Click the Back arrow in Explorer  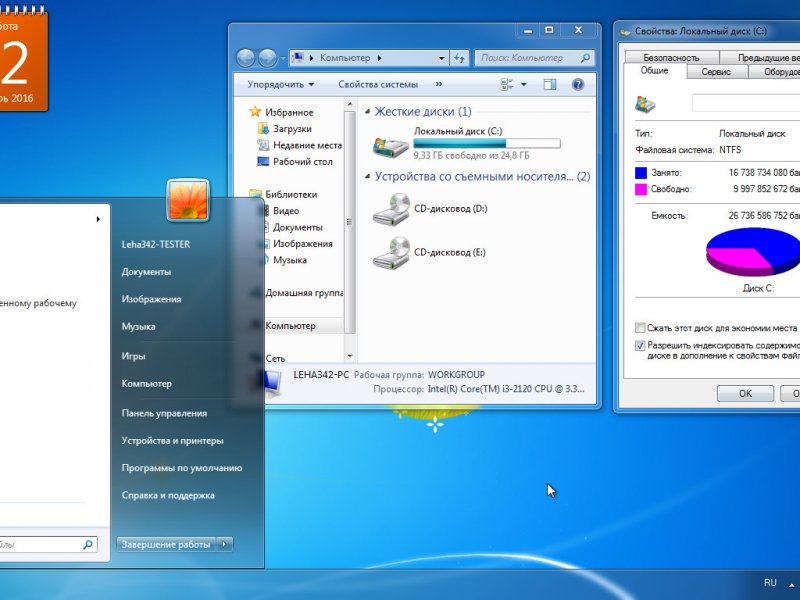(x=245, y=58)
